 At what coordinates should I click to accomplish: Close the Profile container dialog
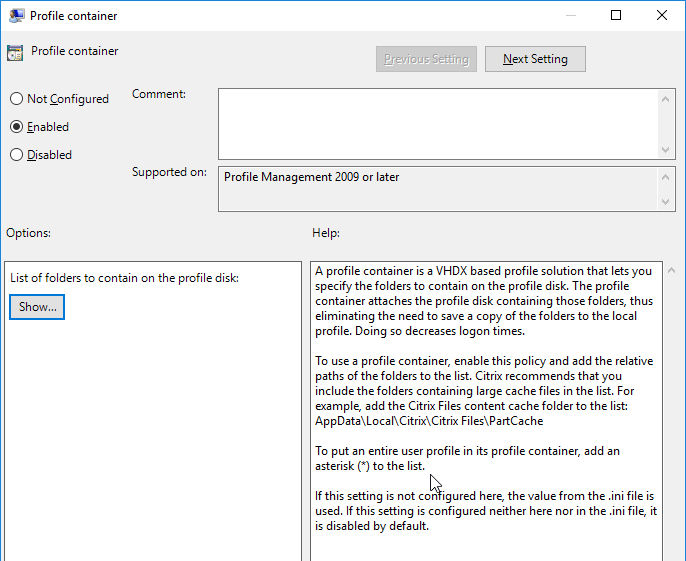662,15
